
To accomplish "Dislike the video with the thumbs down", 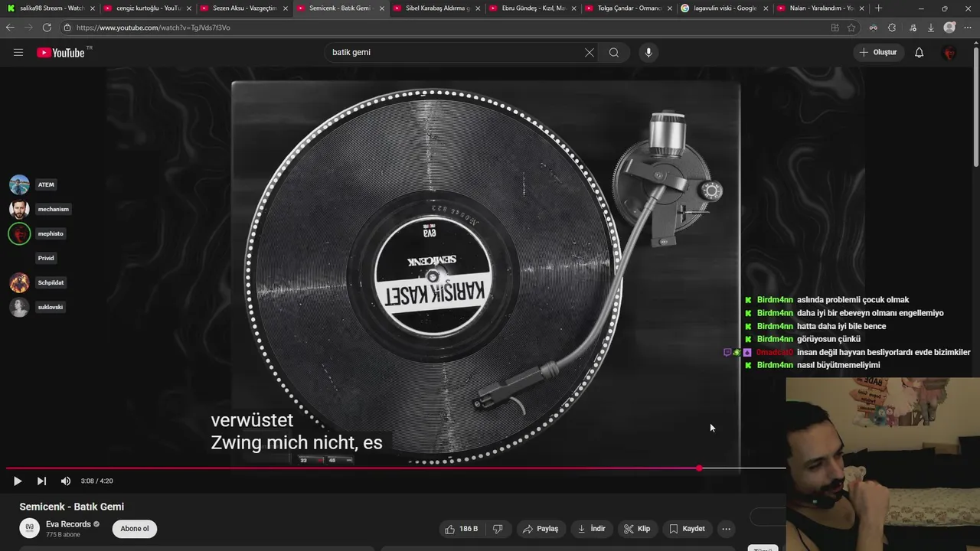I will click(498, 529).
